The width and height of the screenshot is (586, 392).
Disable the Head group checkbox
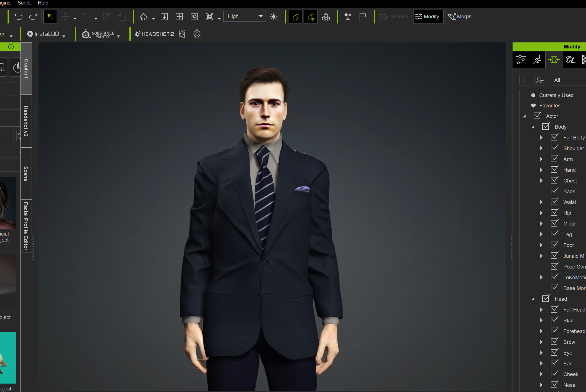tap(545, 299)
